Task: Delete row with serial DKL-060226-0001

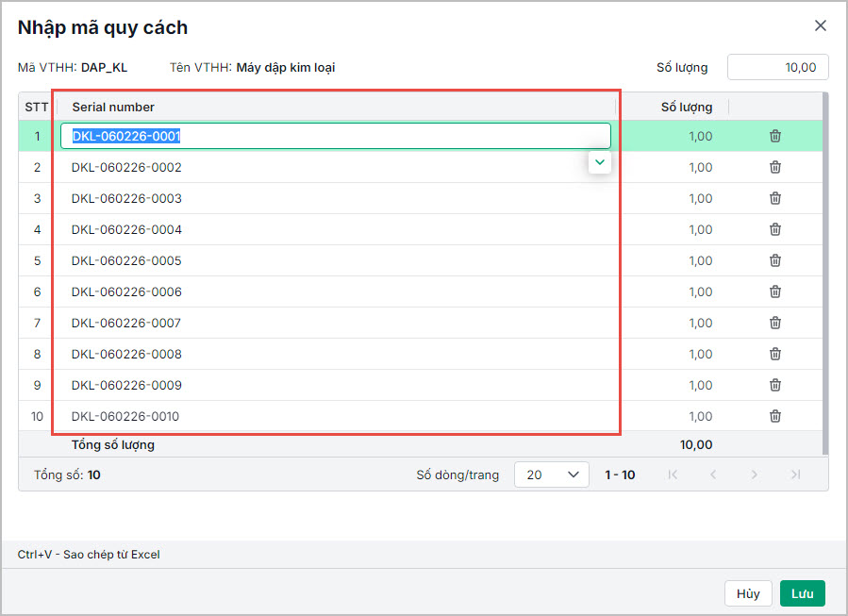Action: click(775, 136)
